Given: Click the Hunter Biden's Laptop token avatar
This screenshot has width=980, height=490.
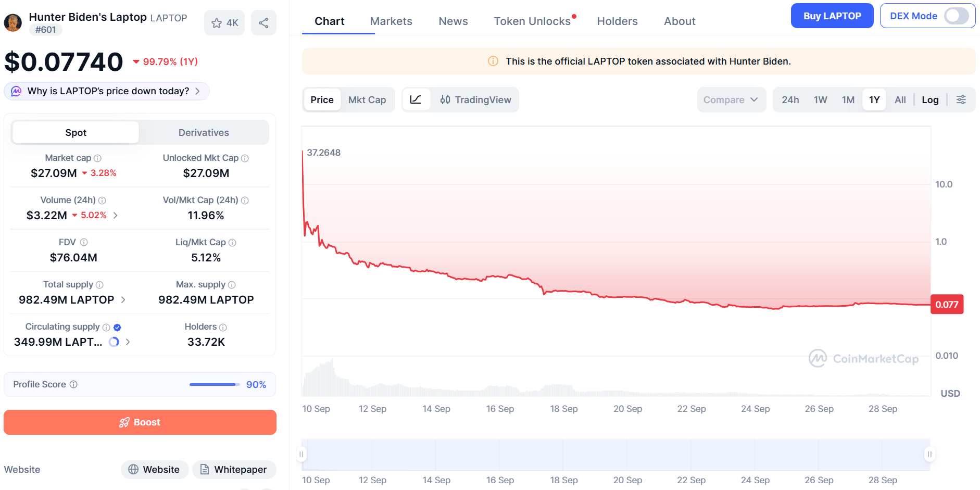Looking at the screenshot, I should pyautogui.click(x=13, y=23).
